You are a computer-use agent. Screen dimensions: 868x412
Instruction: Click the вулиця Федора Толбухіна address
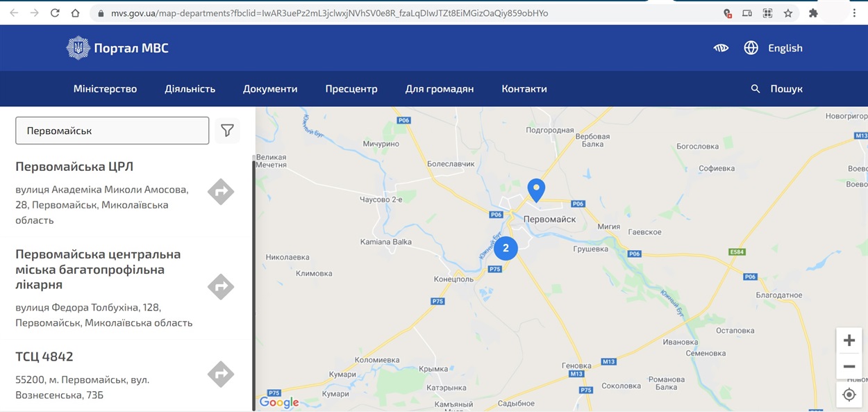104,315
